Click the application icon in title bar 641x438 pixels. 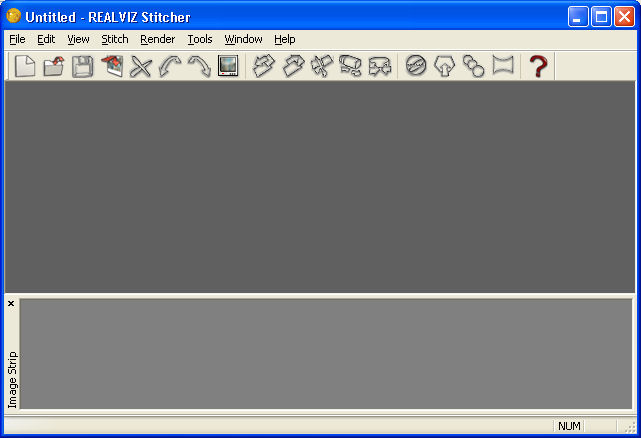click(x=13, y=16)
